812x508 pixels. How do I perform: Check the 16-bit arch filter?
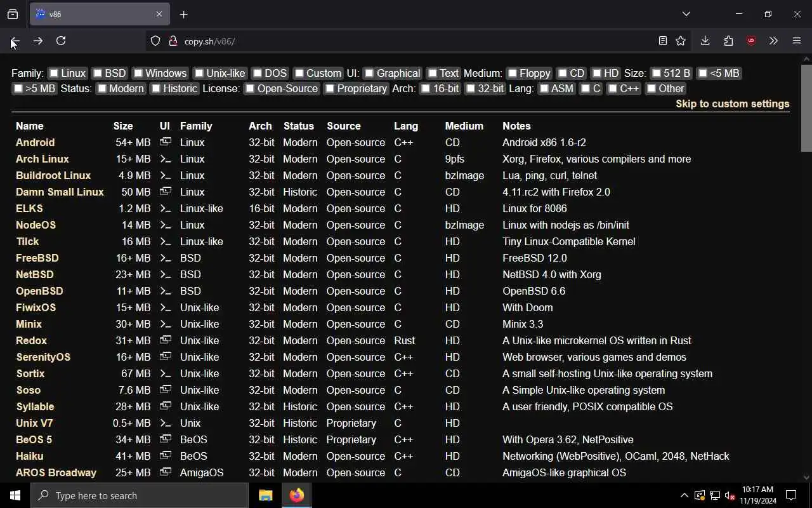(426, 88)
